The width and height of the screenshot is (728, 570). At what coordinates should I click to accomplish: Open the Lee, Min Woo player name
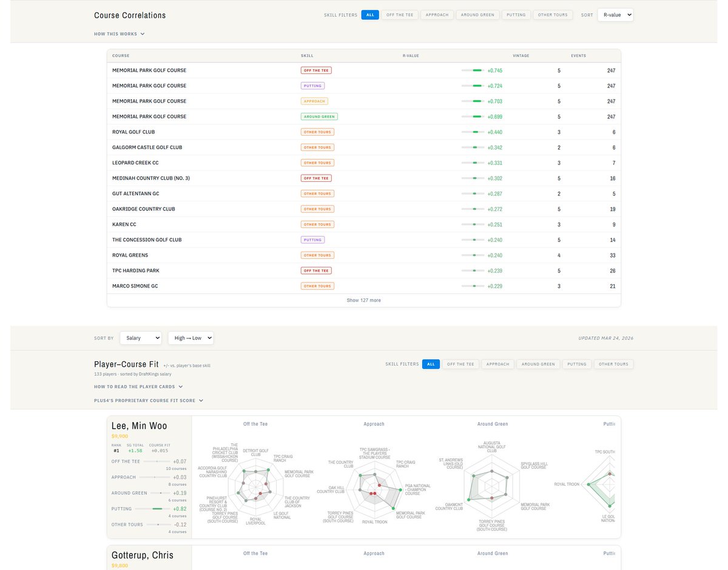pyautogui.click(x=139, y=426)
